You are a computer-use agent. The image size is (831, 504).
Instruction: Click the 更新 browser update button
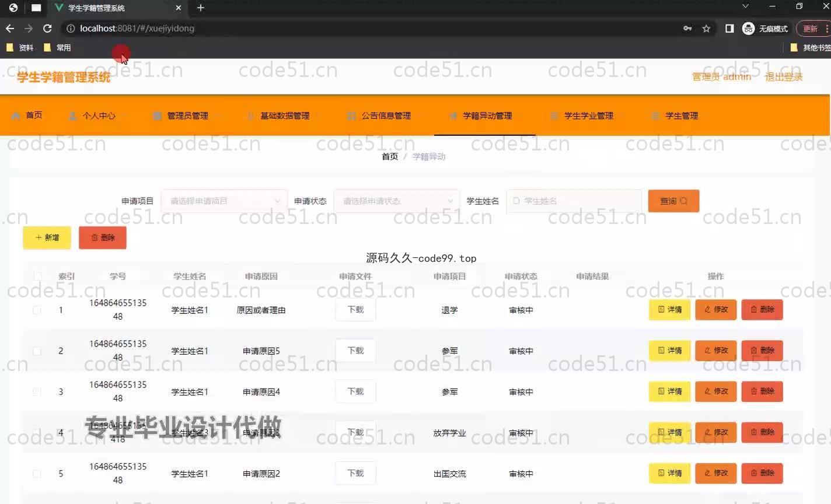coord(813,28)
